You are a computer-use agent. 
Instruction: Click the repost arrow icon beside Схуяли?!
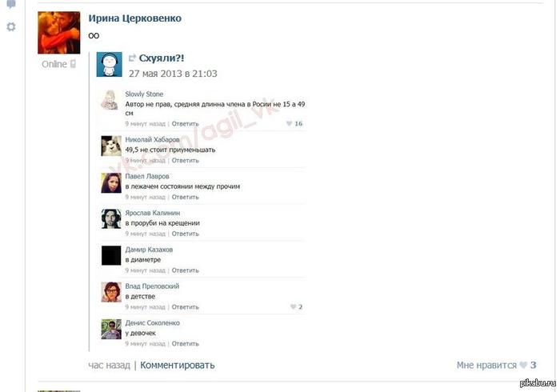pyautogui.click(x=132, y=58)
